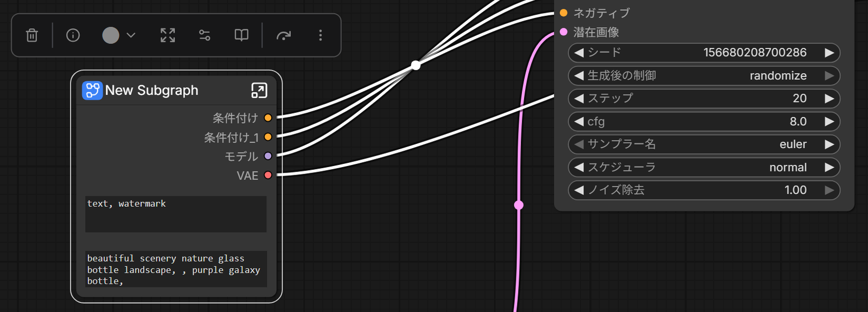This screenshot has height=312, width=868.
Task: Click the open-book icon in the toolbar
Action: click(241, 35)
